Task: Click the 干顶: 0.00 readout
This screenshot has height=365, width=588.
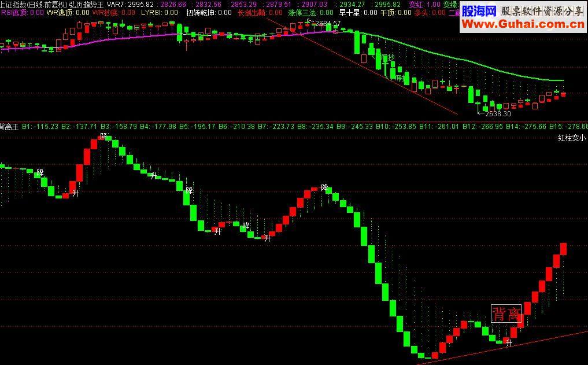Action: [x=395, y=12]
